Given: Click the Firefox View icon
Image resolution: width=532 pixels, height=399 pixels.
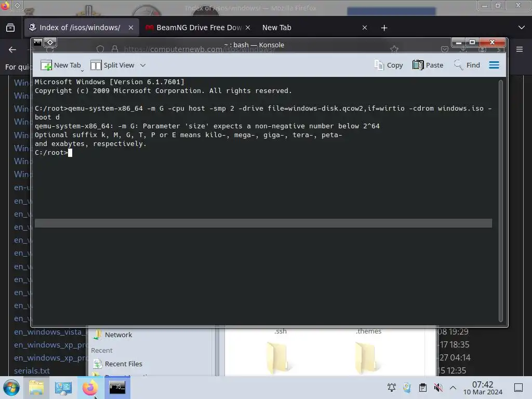Looking at the screenshot, I should click(10, 28).
